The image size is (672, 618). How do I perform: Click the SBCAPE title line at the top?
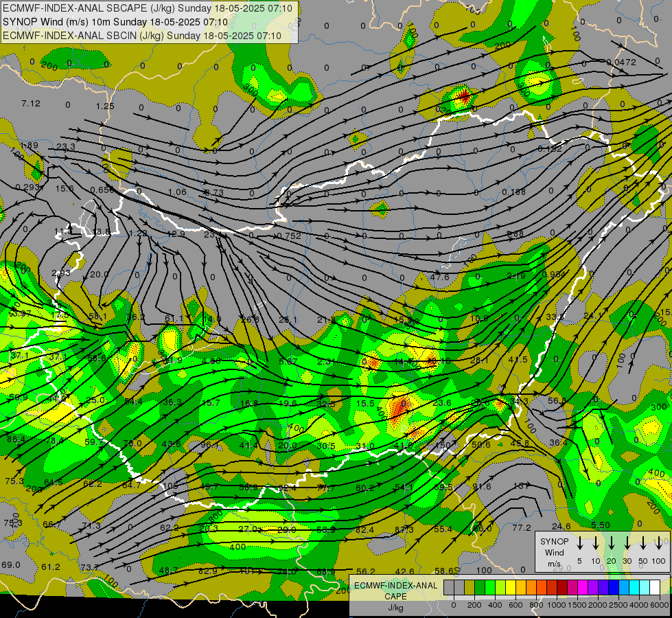[x=148, y=8]
